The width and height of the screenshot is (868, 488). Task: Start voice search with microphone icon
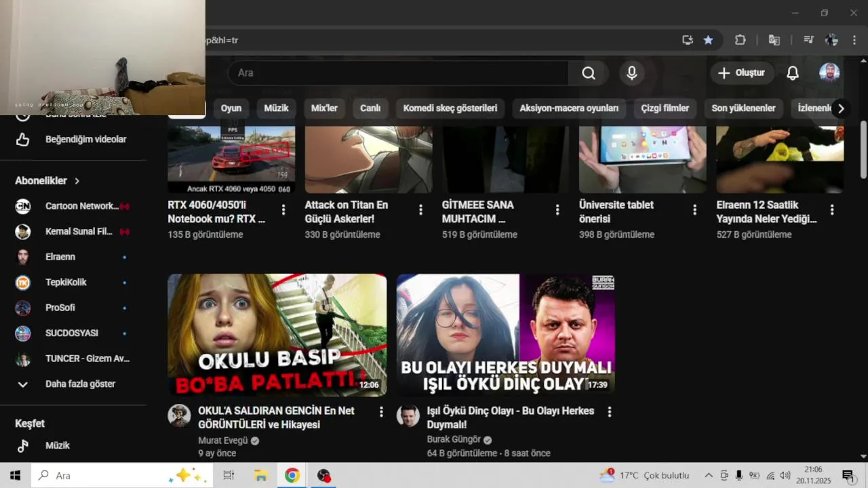point(632,73)
